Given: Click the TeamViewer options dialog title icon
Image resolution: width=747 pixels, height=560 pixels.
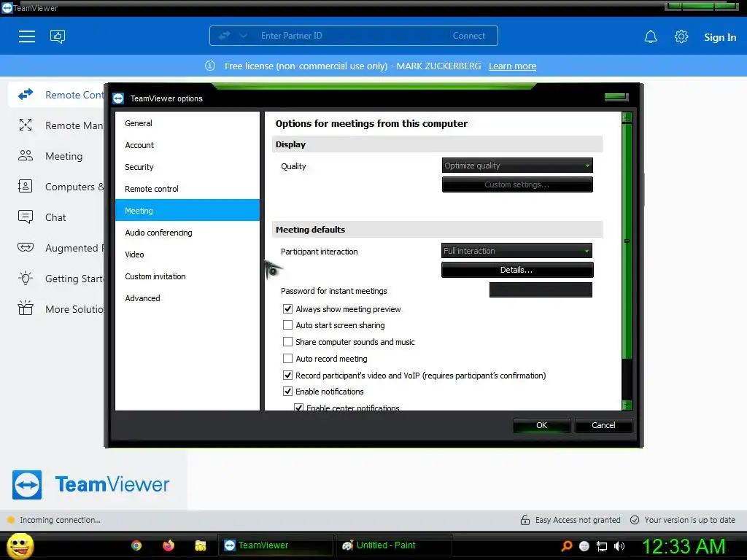Looking at the screenshot, I should pos(118,98).
